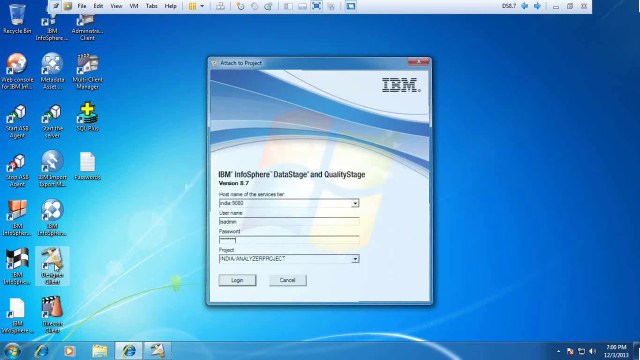Open the VM menu
Screen dimensions: 640x360
coord(134,6)
